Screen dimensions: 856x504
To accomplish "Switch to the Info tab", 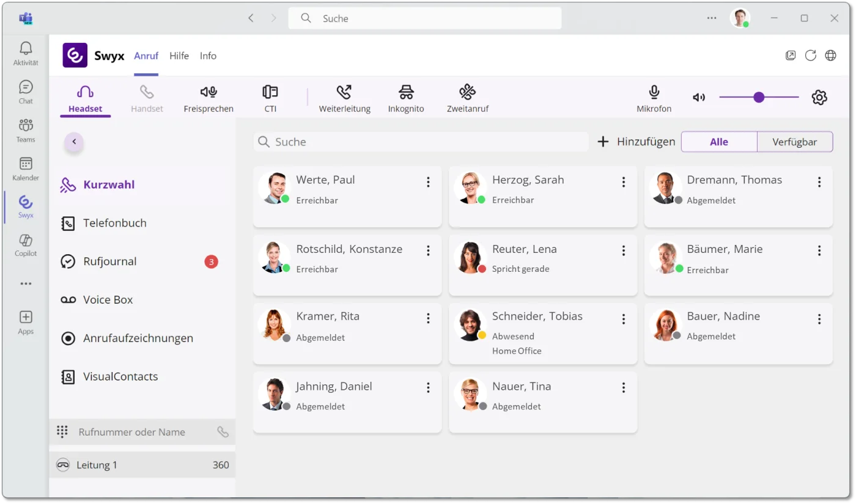I will [208, 56].
